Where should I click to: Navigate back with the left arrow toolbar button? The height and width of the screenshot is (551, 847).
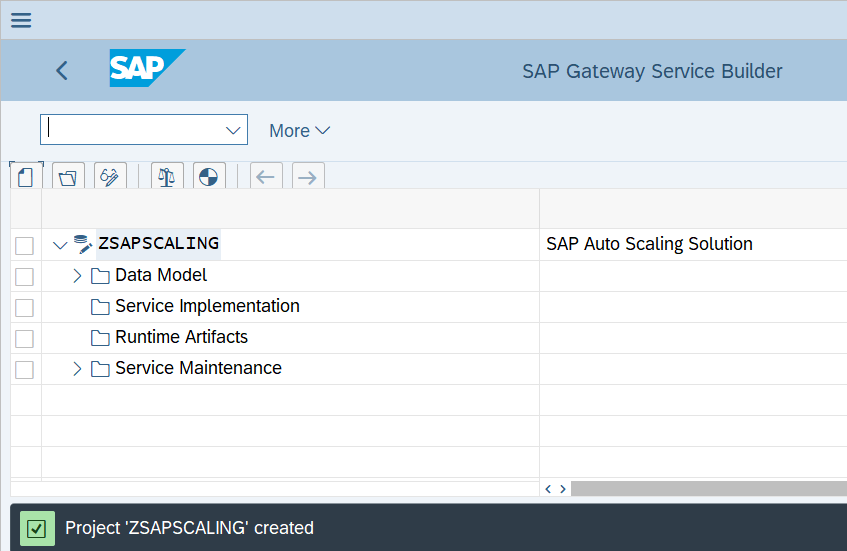click(x=266, y=177)
